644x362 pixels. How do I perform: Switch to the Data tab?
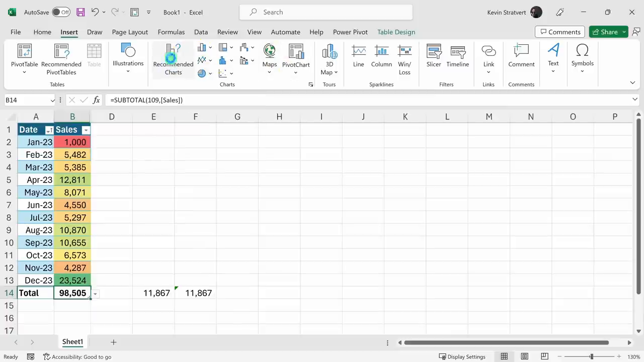pos(201,32)
